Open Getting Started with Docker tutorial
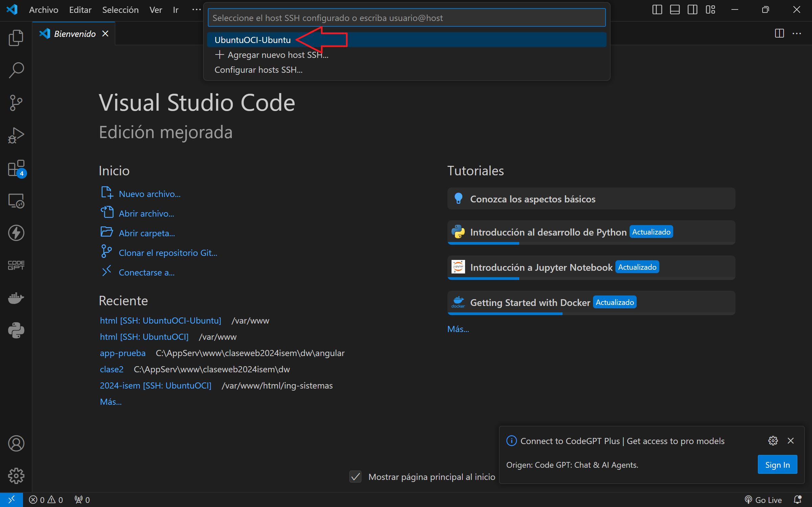The height and width of the screenshot is (507, 812). (x=591, y=303)
